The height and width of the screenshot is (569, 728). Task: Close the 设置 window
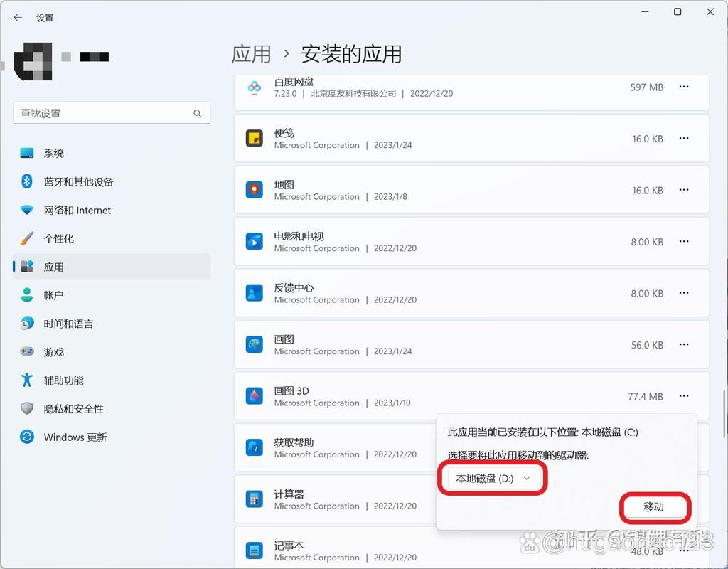(710, 11)
